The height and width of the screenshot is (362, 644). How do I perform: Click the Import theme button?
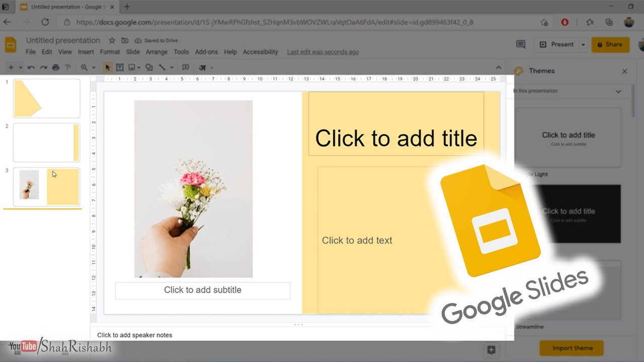[572, 348]
